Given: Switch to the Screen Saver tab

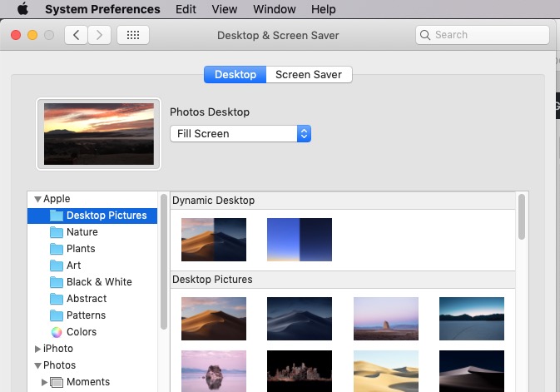Looking at the screenshot, I should (309, 74).
